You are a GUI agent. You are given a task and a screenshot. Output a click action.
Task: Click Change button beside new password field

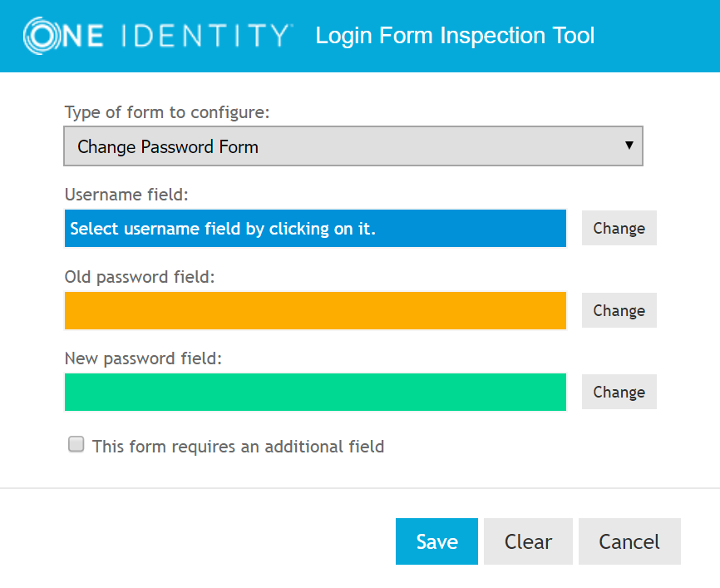pyautogui.click(x=619, y=392)
